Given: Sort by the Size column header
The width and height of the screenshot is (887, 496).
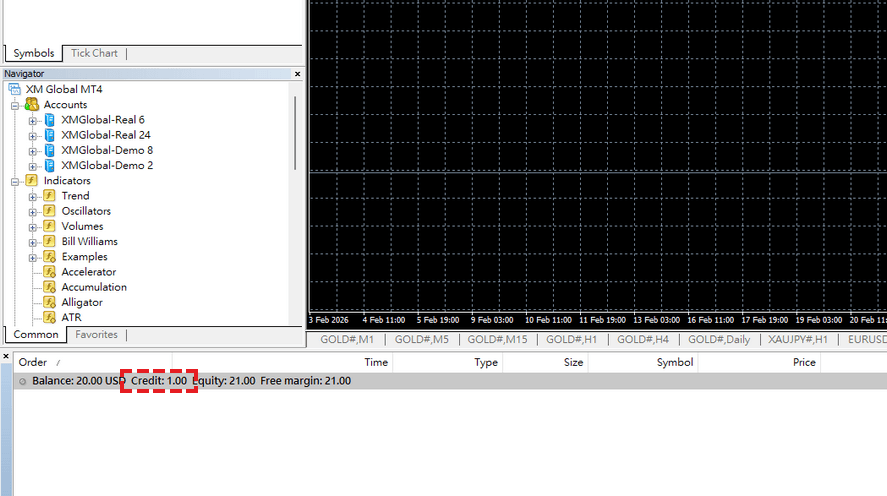Looking at the screenshot, I should (x=545, y=363).
